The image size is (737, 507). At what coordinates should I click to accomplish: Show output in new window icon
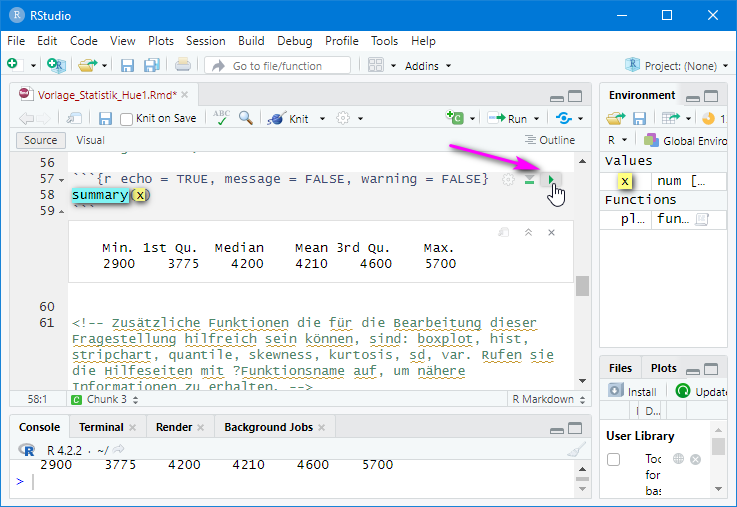(504, 233)
